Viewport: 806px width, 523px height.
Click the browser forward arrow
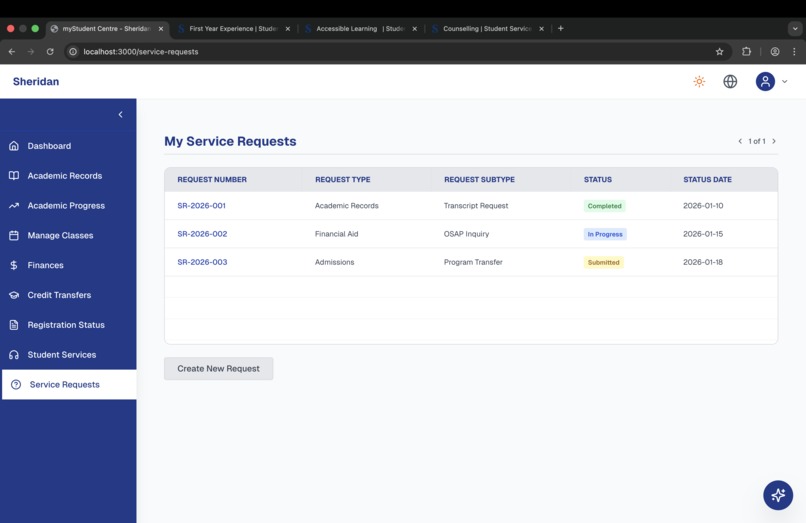31,51
